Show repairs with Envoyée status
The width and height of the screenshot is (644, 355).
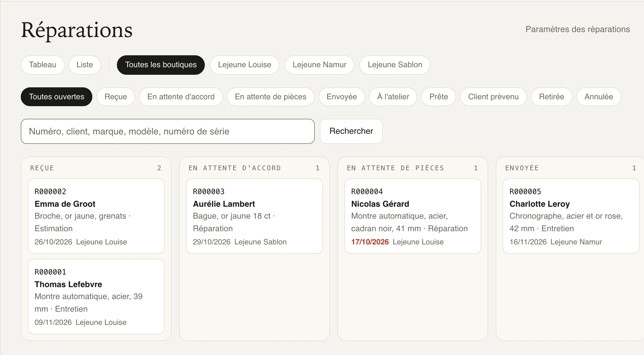tap(342, 97)
